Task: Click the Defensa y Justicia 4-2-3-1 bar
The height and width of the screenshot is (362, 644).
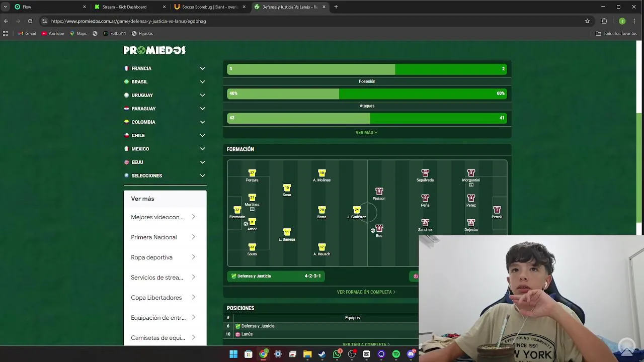Action: click(276, 276)
